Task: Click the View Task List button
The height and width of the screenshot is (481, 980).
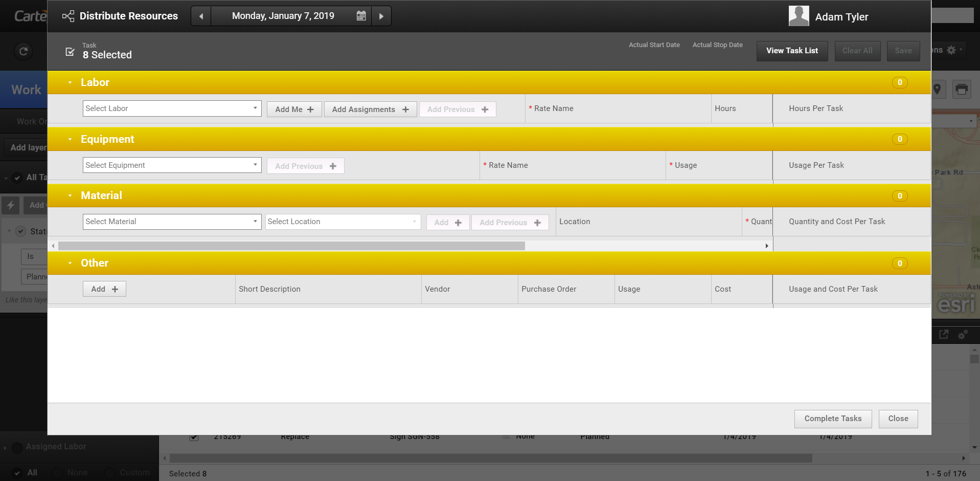Action: coord(792,51)
